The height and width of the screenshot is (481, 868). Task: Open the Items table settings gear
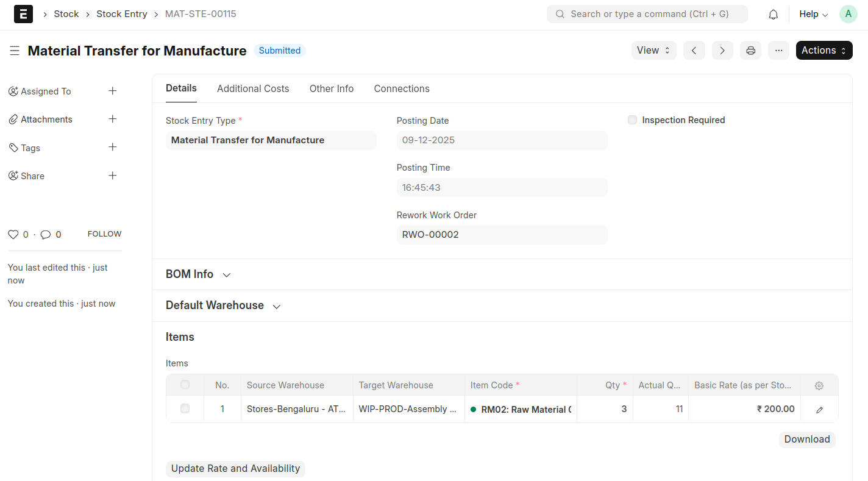(819, 385)
